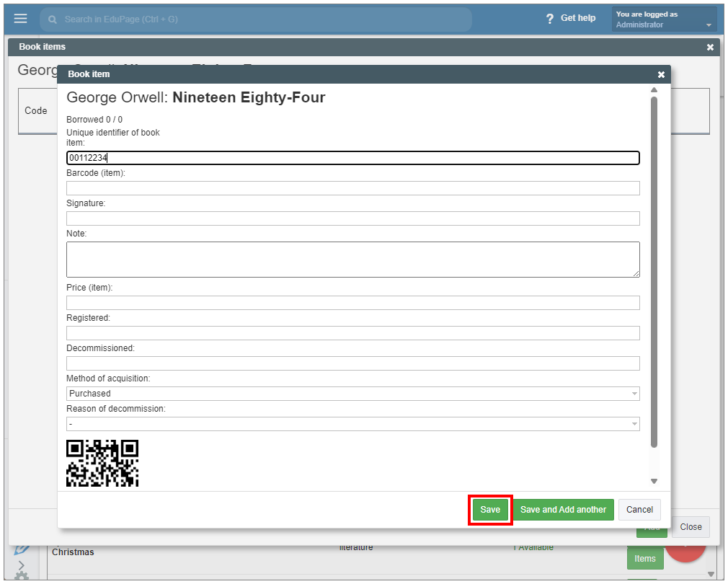The height and width of the screenshot is (584, 728).
Task: Open the Administrator account dropdown
Action: [x=664, y=19]
